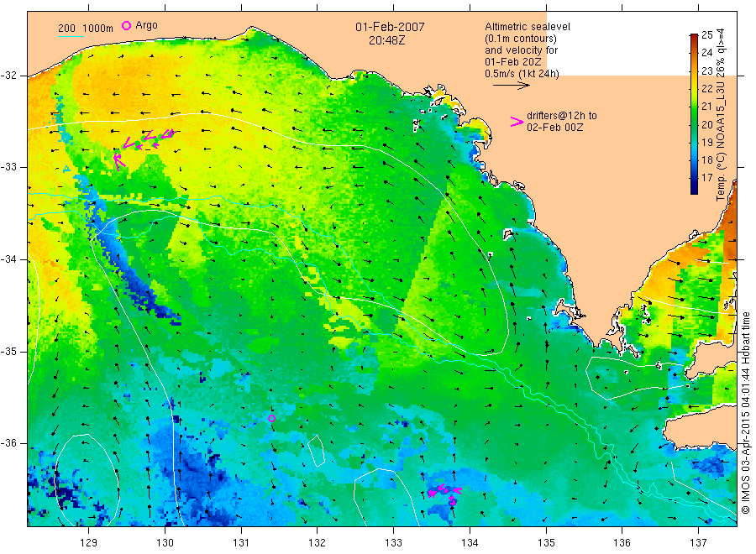Screen dimensions: 756x554
Task: Click the magenta drifter tracks near 129.7E, -32.7
Action: click(x=143, y=148)
